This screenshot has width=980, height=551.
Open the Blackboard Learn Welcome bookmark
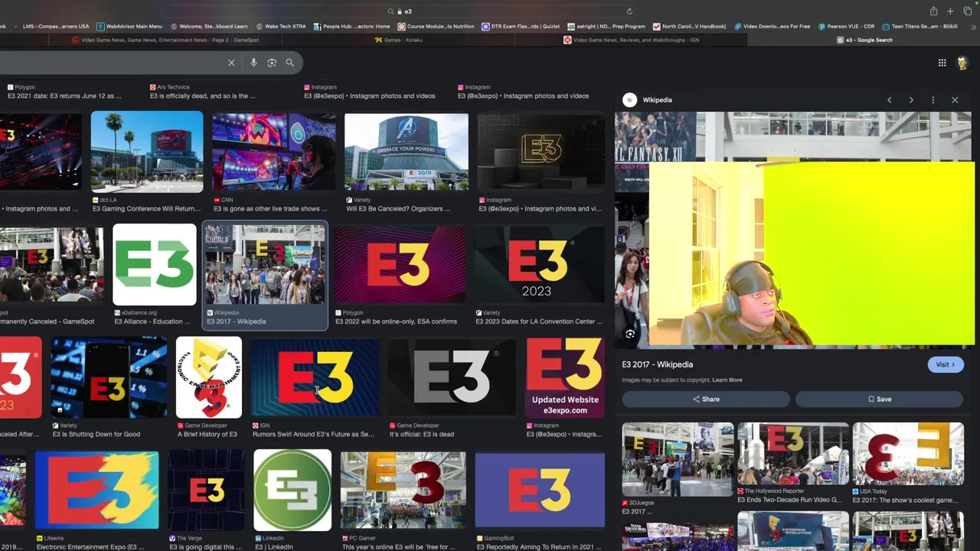tap(209, 26)
